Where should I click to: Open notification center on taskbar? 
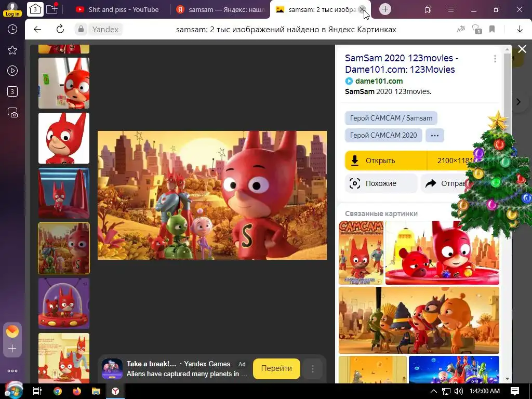coord(515,391)
